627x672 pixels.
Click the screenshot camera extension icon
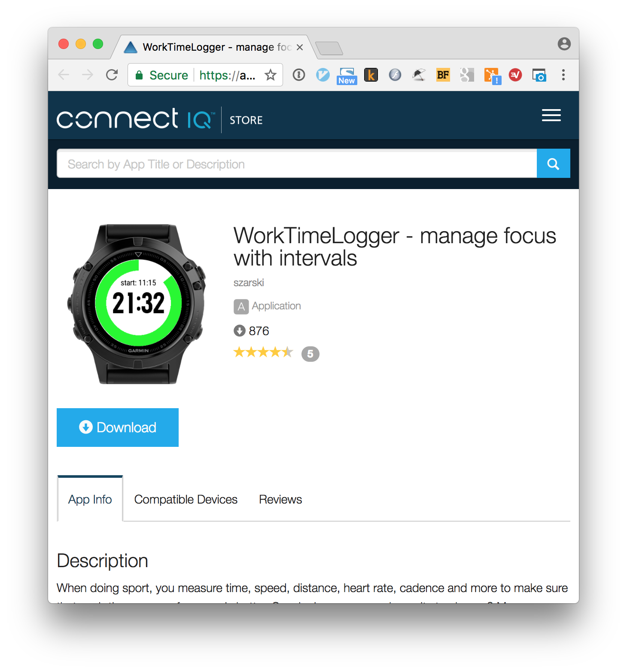539,75
